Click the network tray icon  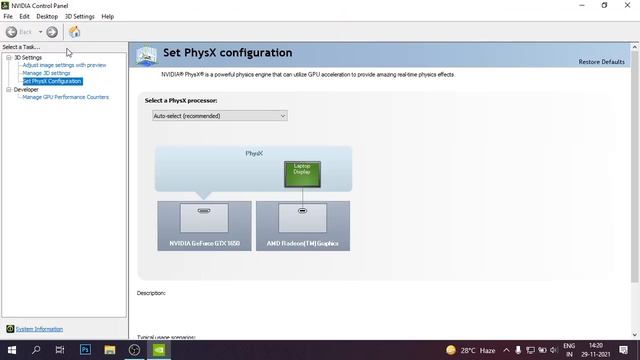(530, 350)
